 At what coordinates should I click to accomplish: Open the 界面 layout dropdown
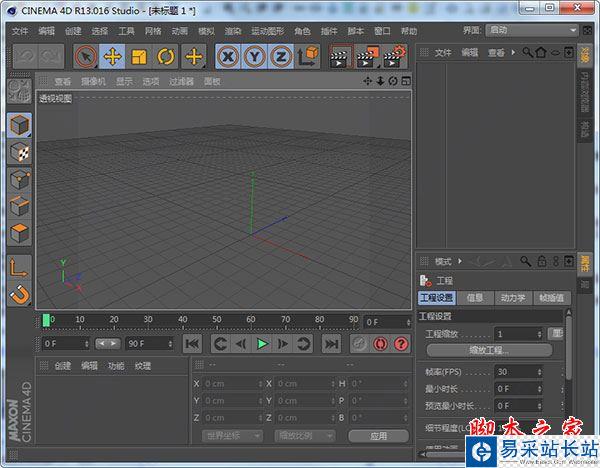click(532, 30)
